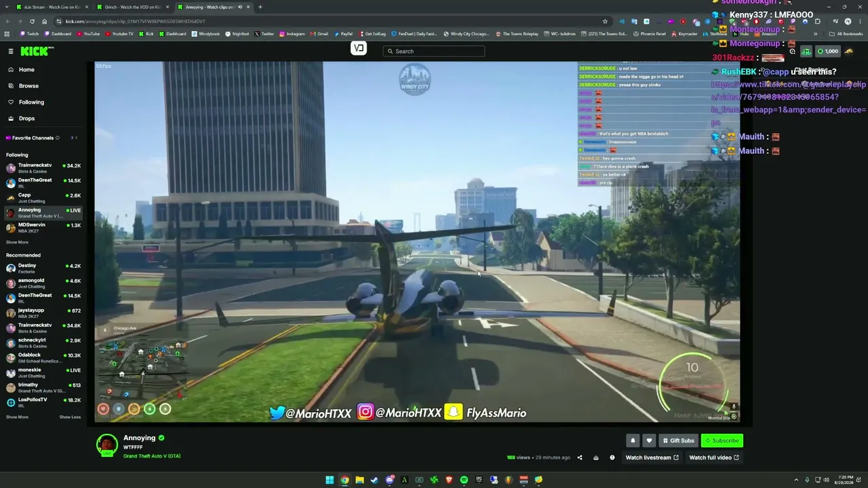Go to browser home page

[x=45, y=21]
